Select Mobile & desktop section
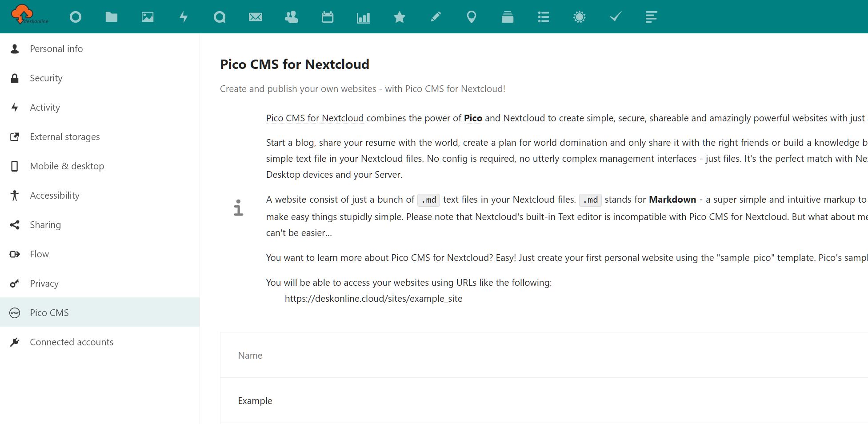 pos(100,166)
